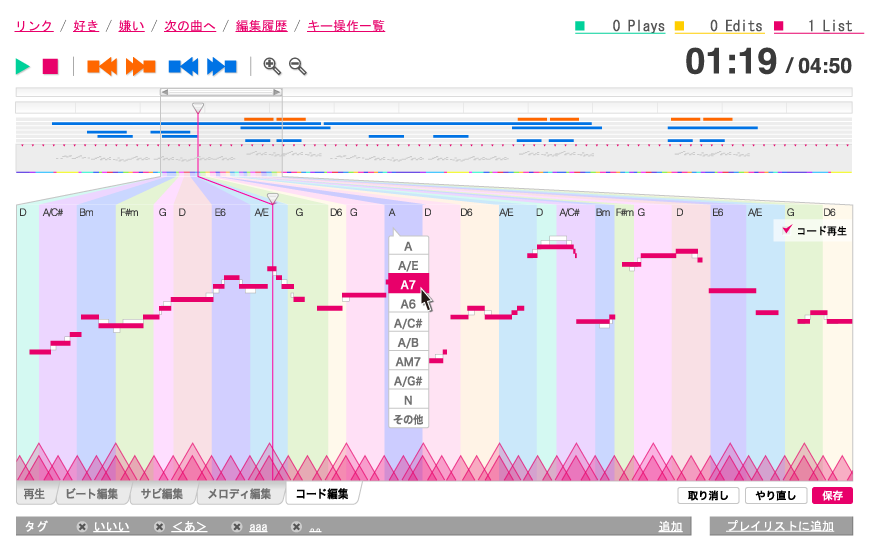Open the 編集履歴 link

(262, 25)
